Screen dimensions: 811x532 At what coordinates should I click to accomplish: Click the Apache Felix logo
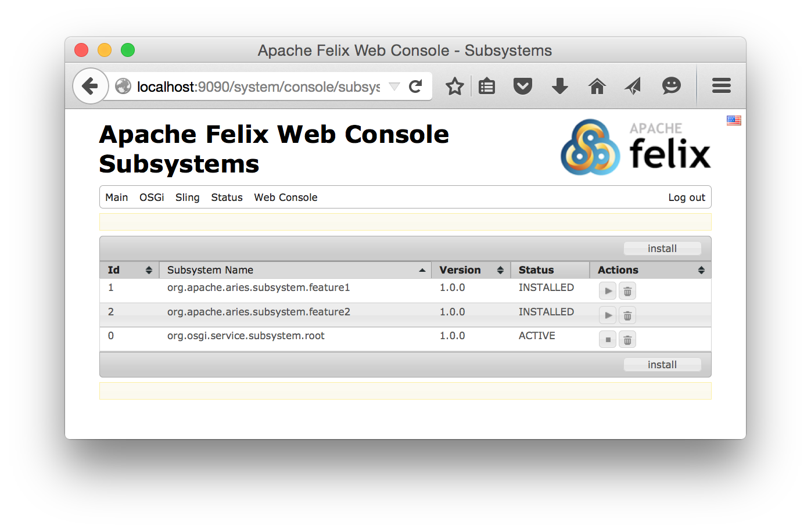pyautogui.click(x=636, y=147)
